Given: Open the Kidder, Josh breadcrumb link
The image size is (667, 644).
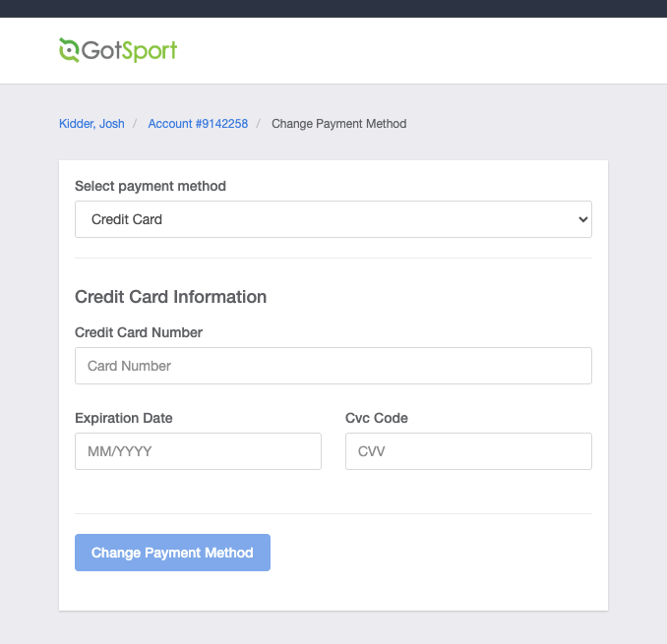Looking at the screenshot, I should [x=91, y=124].
